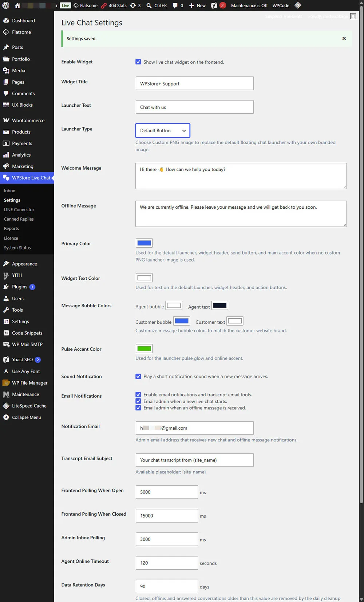Open the Comments sidebar icon

(6, 94)
